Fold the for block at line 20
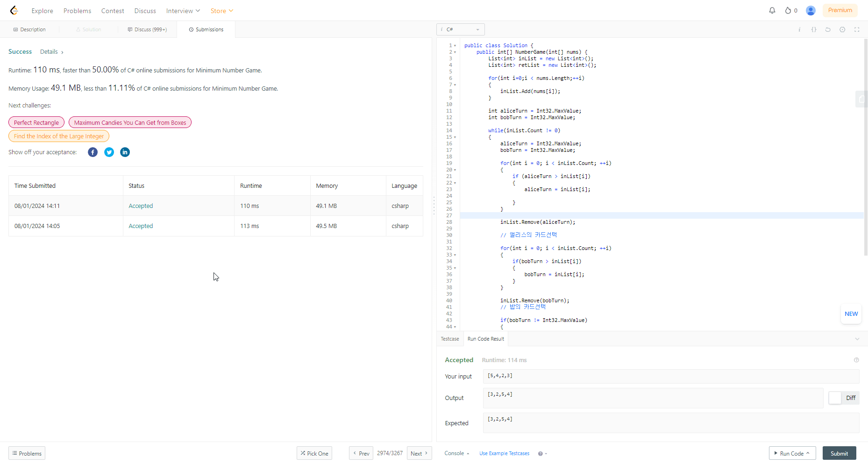This screenshot has width=868, height=464. click(x=455, y=170)
